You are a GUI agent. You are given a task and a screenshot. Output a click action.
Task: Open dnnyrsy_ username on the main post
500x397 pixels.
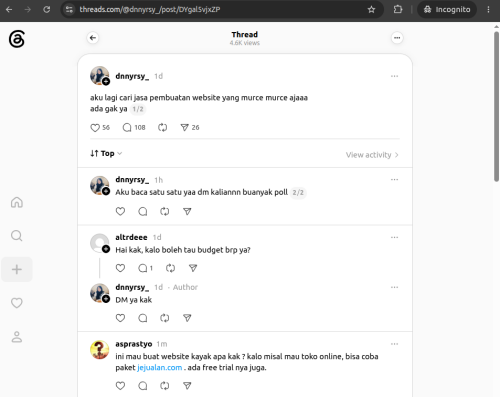pyautogui.click(x=132, y=76)
